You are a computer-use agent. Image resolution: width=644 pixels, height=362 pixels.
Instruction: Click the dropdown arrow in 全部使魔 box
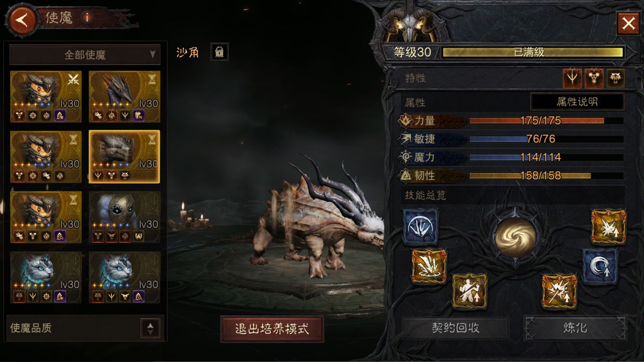pos(153,54)
